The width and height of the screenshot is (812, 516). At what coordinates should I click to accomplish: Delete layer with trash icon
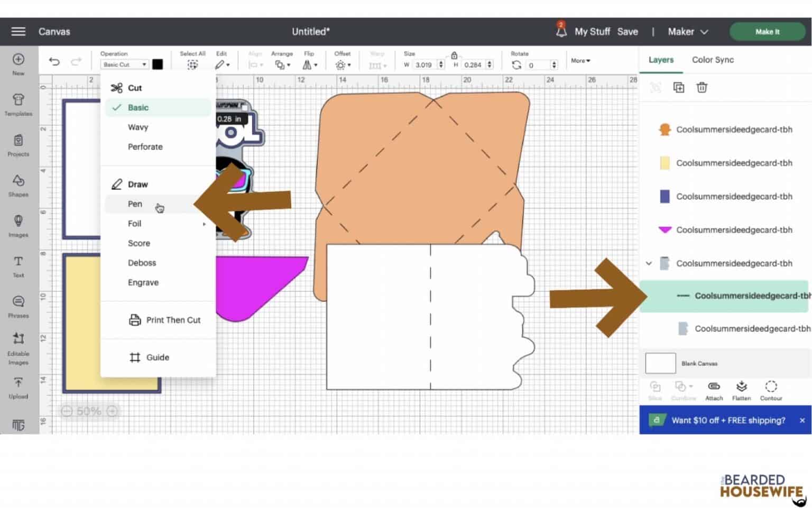[x=702, y=88]
